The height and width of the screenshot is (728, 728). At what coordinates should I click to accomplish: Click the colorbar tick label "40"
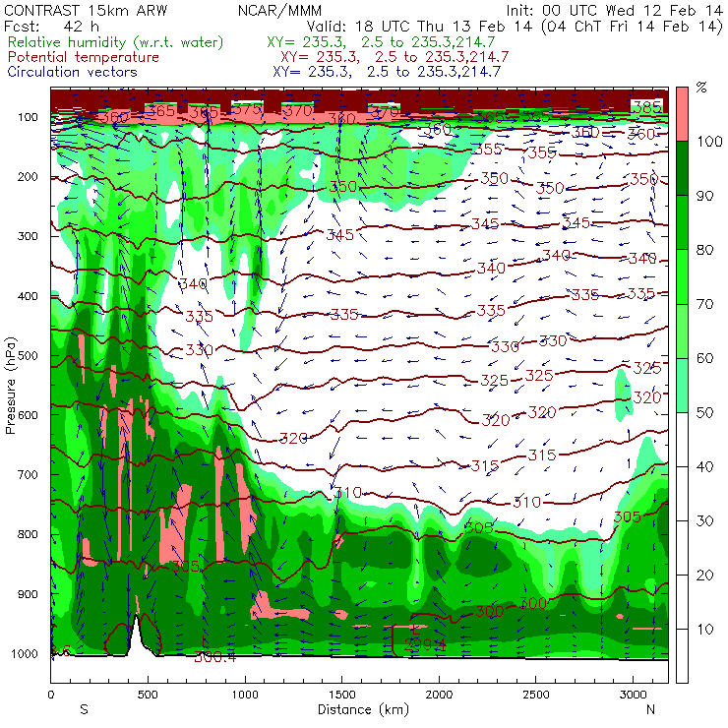point(704,466)
